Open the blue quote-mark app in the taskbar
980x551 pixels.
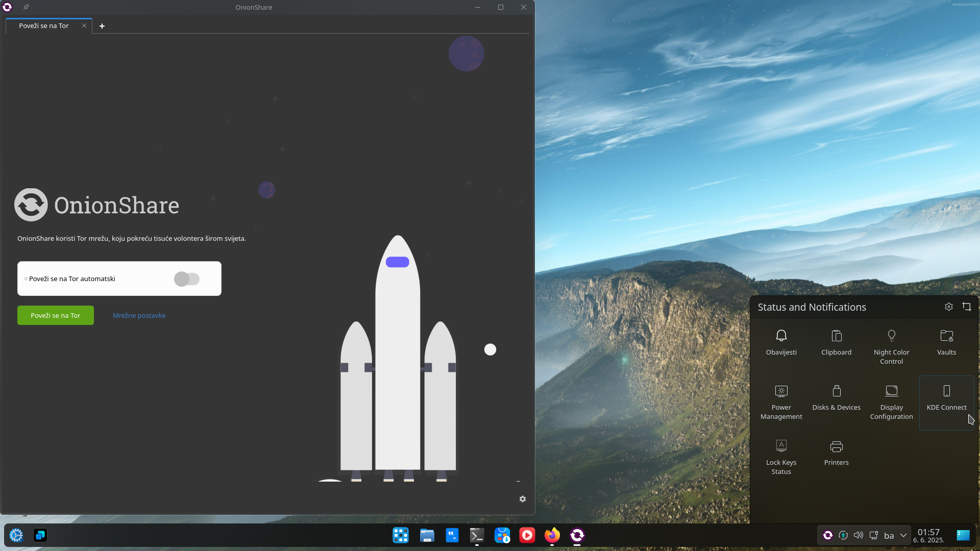[x=452, y=535]
